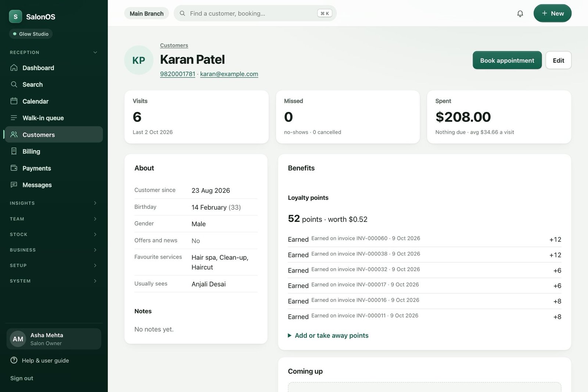This screenshot has width=588, height=392.
Task: Click Sign out
Action: pyautogui.click(x=22, y=378)
